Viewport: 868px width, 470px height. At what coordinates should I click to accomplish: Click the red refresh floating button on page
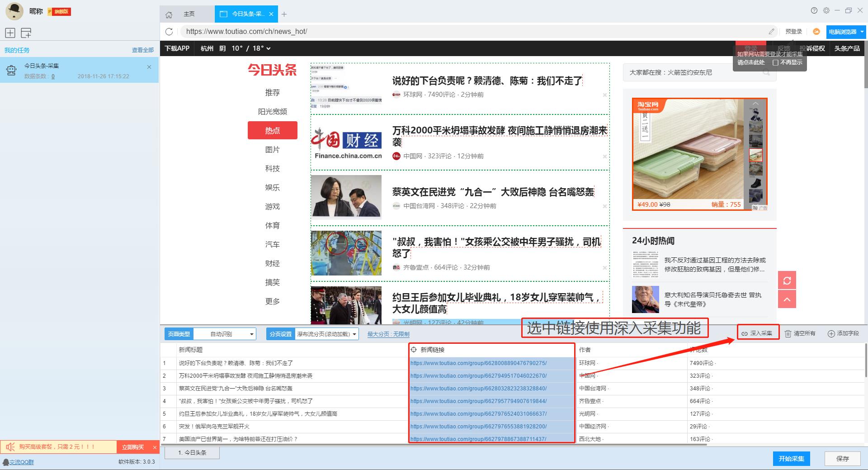pos(787,280)
